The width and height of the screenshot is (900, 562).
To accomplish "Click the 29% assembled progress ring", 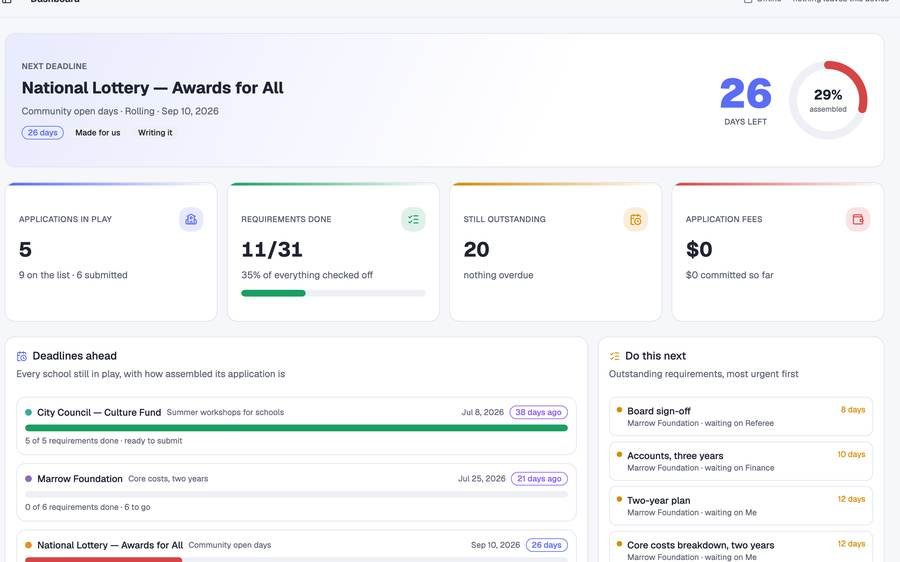I will click(828, 100).
